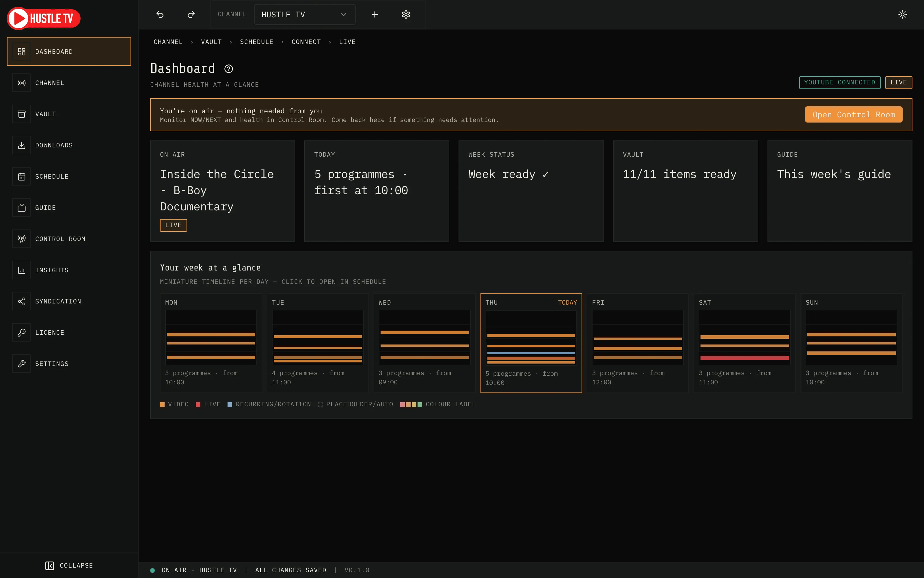The width and height of the screenshot is (924, 578).
Task: Click the Control Room antenna icon
Action: click(x=21, y=239)
